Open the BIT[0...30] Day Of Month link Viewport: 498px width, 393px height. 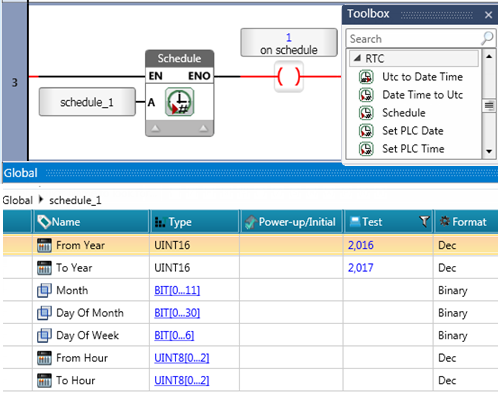click(177, 313)
